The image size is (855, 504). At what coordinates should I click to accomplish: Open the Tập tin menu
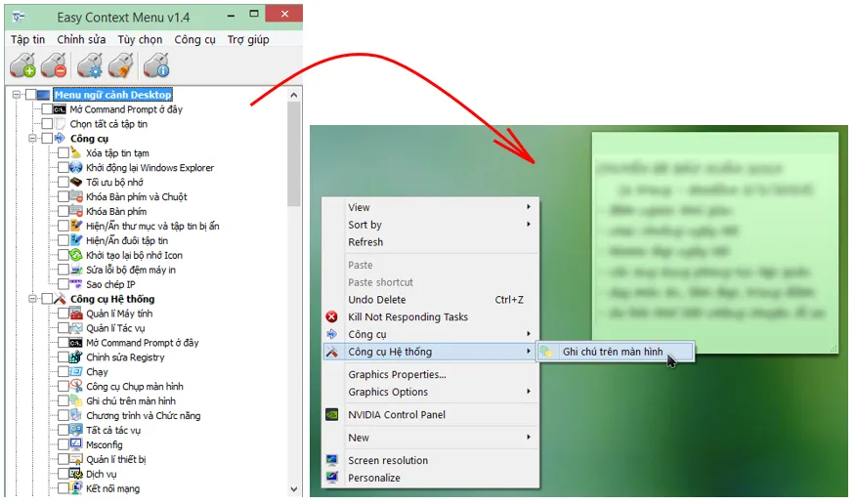click(x=27, y=39)
